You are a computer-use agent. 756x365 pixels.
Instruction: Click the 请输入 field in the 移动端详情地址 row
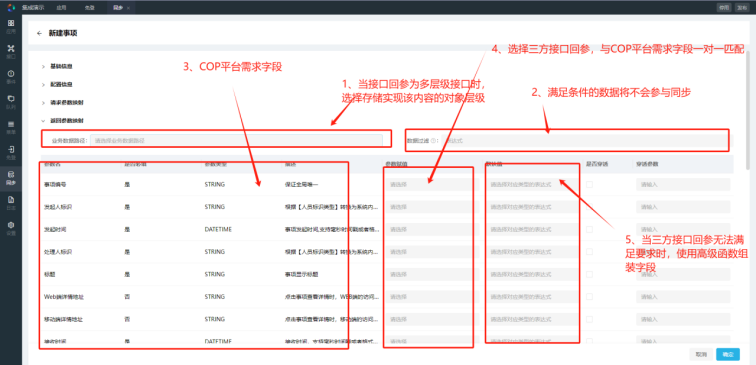pos(683,319)
